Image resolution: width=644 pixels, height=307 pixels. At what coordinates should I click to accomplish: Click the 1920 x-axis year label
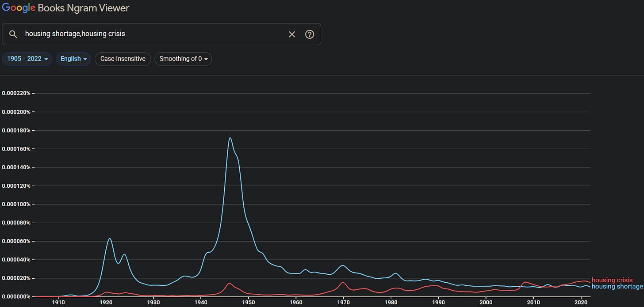[x=106, y=303]
